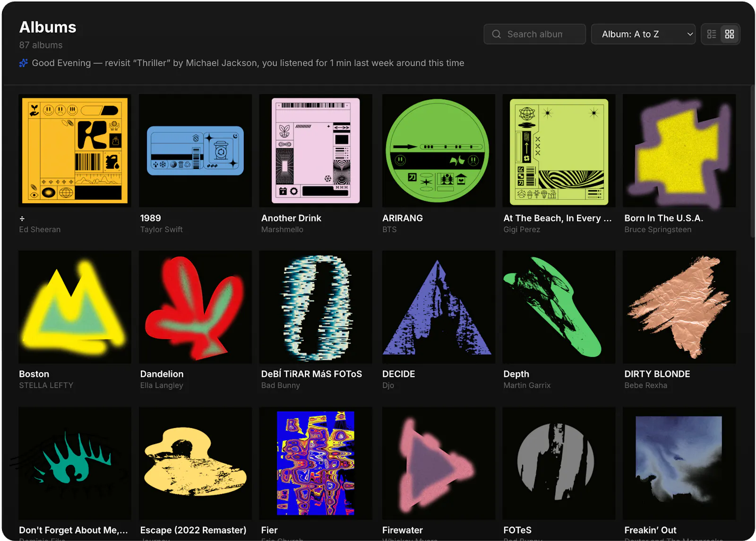This screenshot has width=756, height=541.
Task: Click the Another Drink title text
Action: [x=291, y=218]
